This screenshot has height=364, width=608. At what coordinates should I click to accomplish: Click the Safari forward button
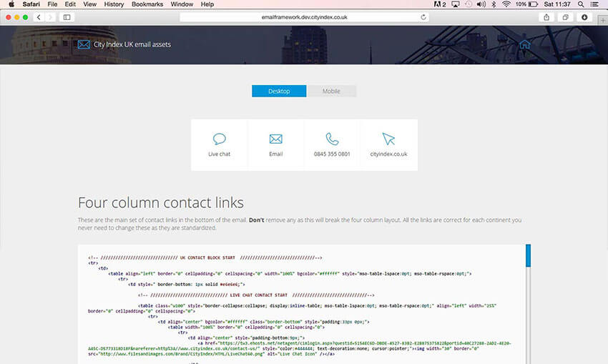point(49,16)
